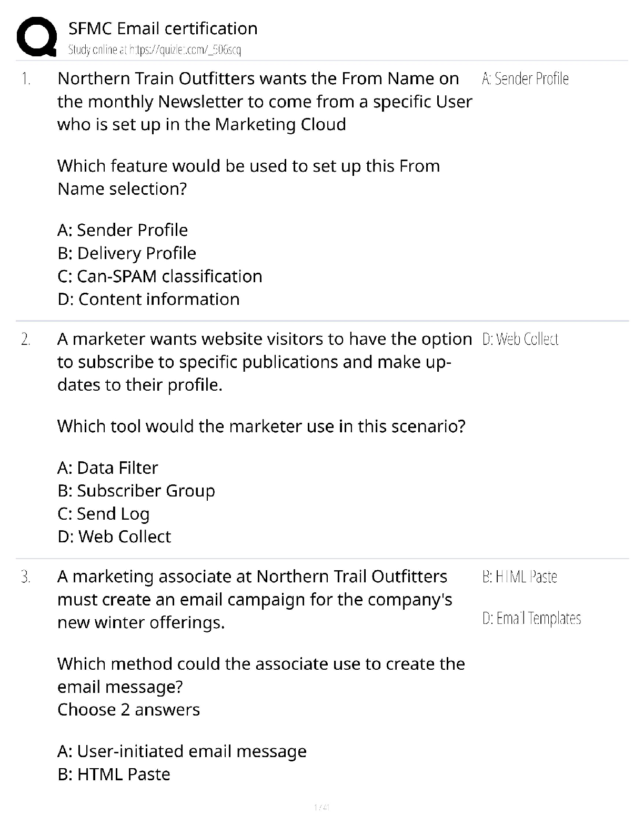Click the answer 'B: HTML Paste' on right
This screenshot has width=644, height=834.
pos(519,577)
